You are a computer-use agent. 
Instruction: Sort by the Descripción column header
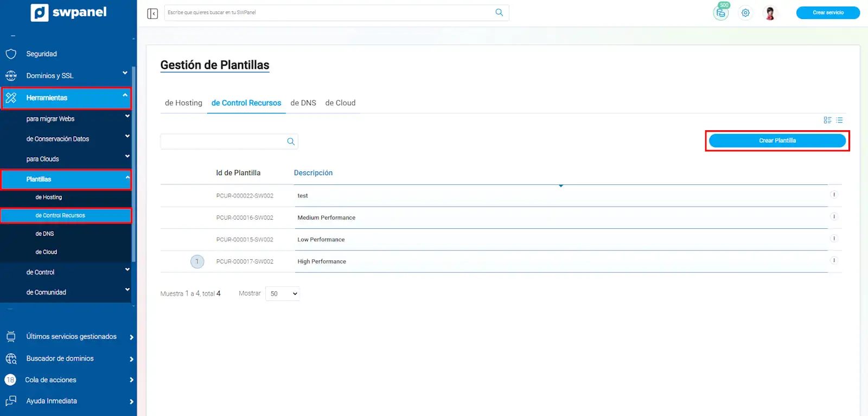(x=313, y=173)
